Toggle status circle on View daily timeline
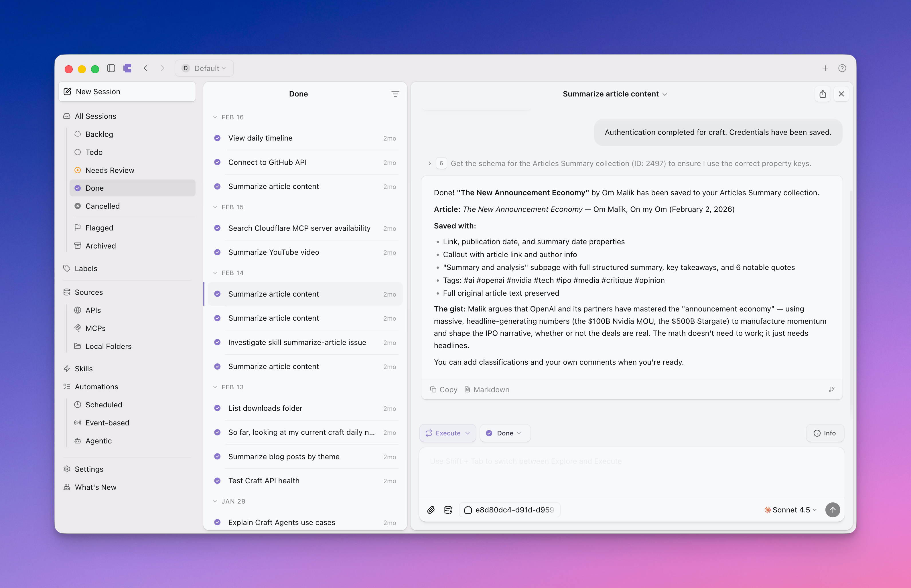 217,138
